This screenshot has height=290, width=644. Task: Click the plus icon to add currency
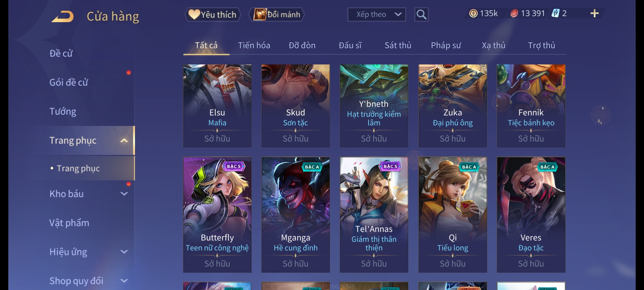click(595, 13)
